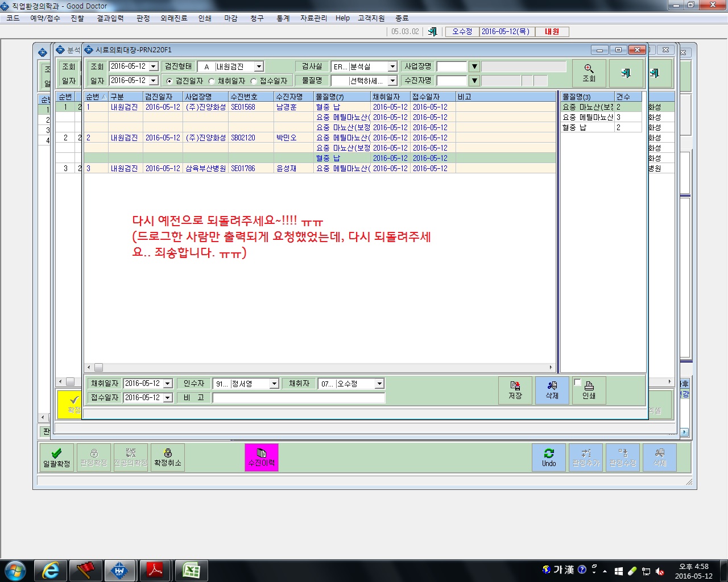Select the 채취일자 radio button

pyautogui.click(x=212, y=81)
